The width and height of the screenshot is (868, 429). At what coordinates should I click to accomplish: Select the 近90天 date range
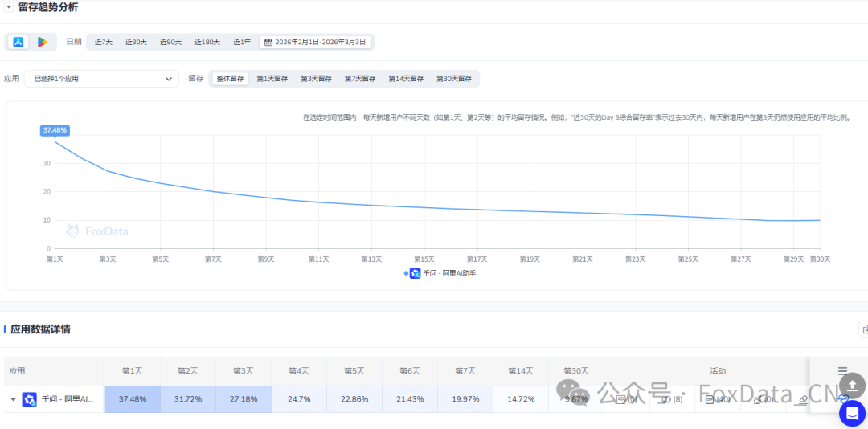tap(170, 42)
